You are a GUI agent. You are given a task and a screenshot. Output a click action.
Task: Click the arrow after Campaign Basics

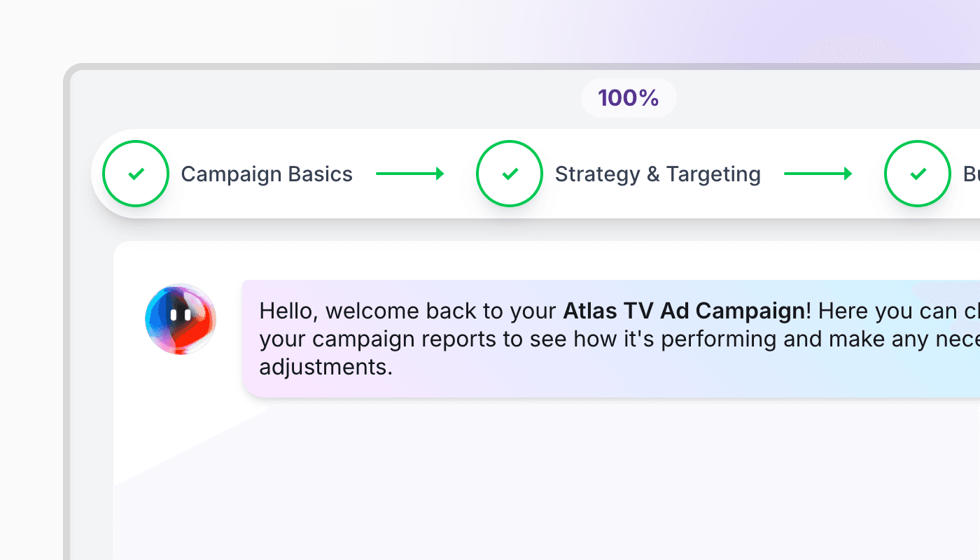coord(410,174)
